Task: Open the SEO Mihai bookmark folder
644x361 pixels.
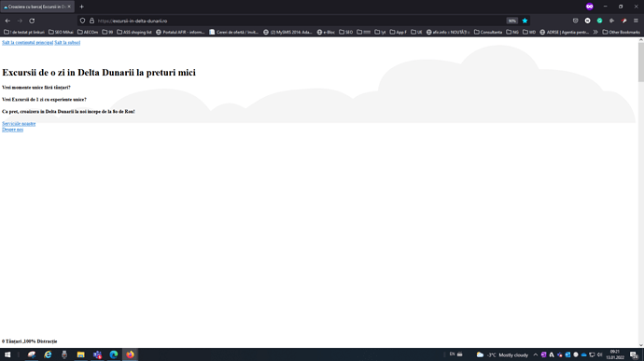Action: point(61,32)
